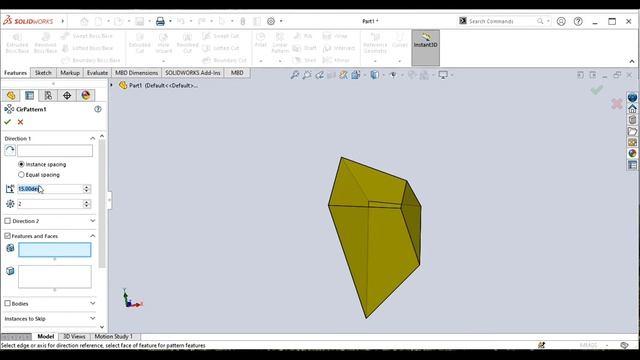Collapse the CommandManager ribbon chevron
This screenshot has height=360, width=640.
tap(632, 61)
